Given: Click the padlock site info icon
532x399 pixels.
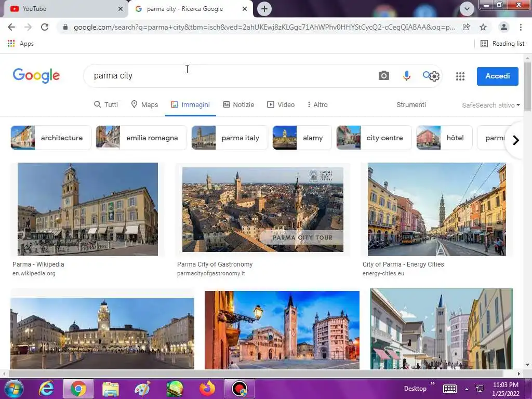Looking at the screenshot, I should [x=65, y=27].
